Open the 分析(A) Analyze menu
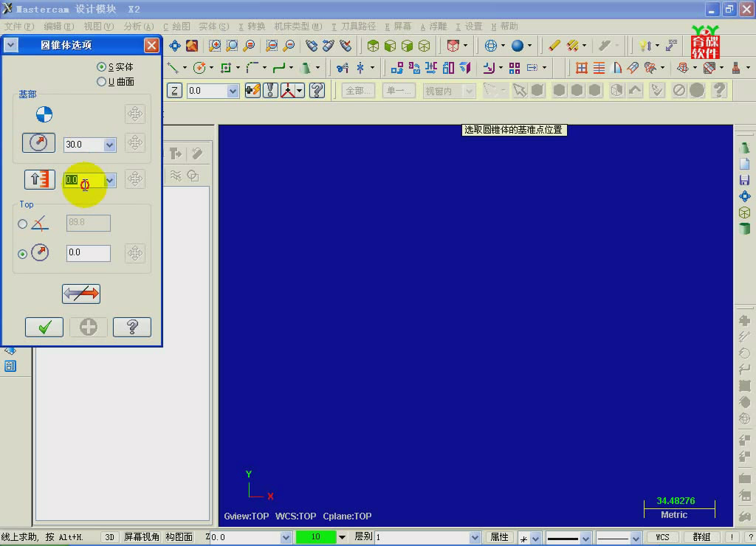 [x=138, y=26]
